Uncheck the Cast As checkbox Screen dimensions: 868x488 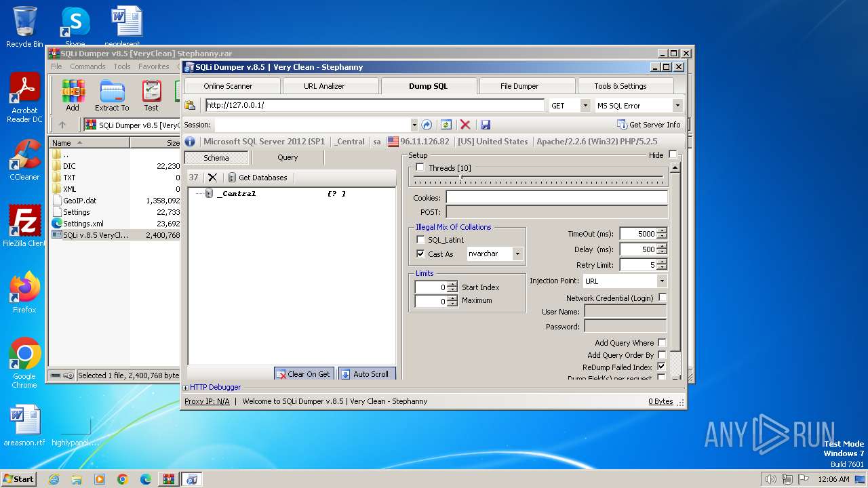pyautogui.click(x=420, y=254)
